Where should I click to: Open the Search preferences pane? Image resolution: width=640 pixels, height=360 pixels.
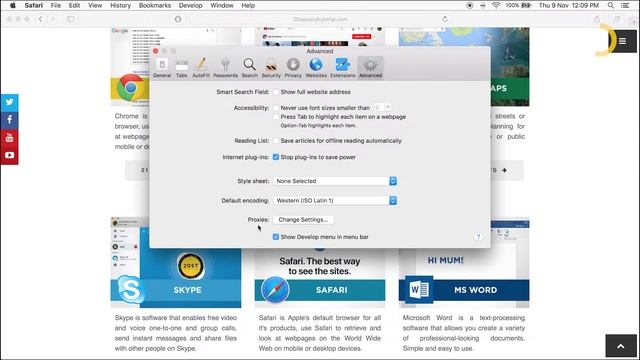(249, 68)
